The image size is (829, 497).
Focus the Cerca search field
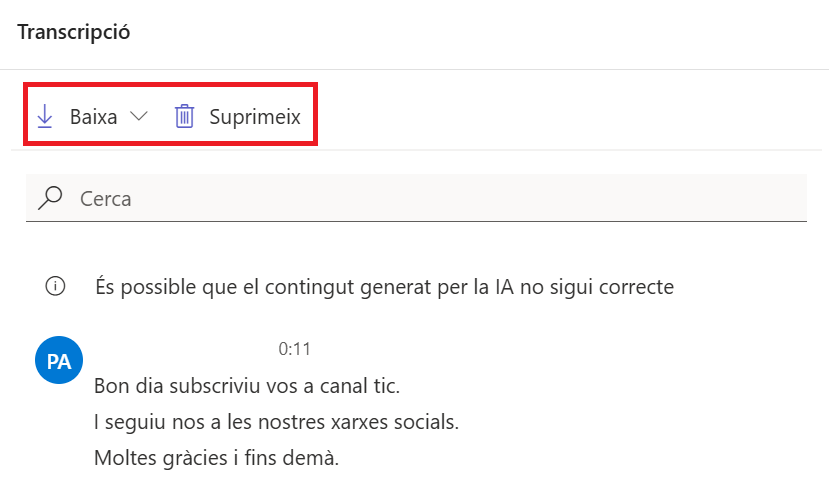(x=416, y=198)
